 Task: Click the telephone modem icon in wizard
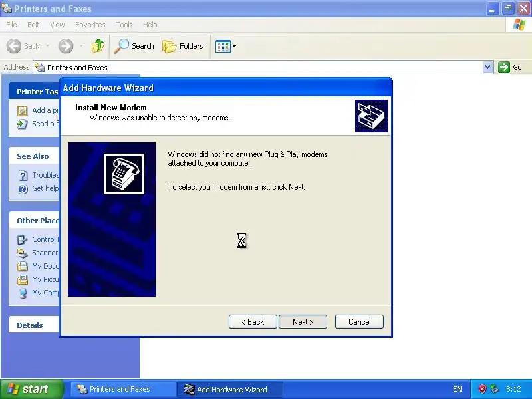[124, 174]
